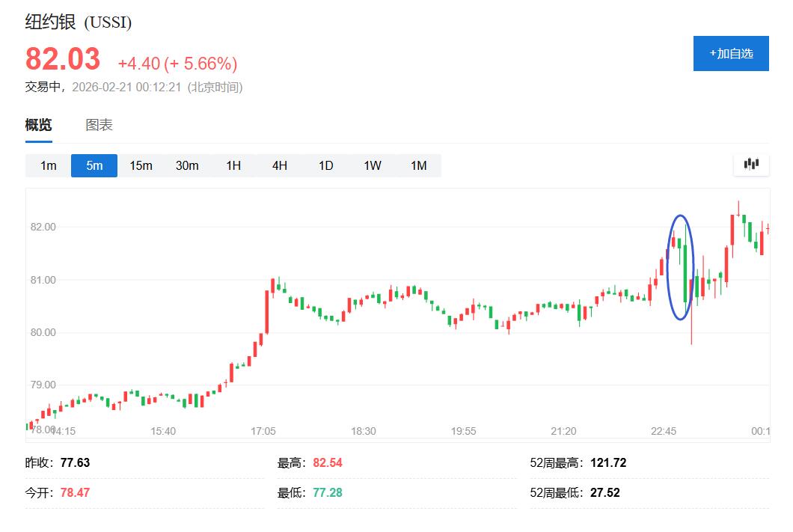Add 纽约银 to watchlist with +加自选
Image resolution: width=793 pixels, height=532 pixels.
[731, 54]
